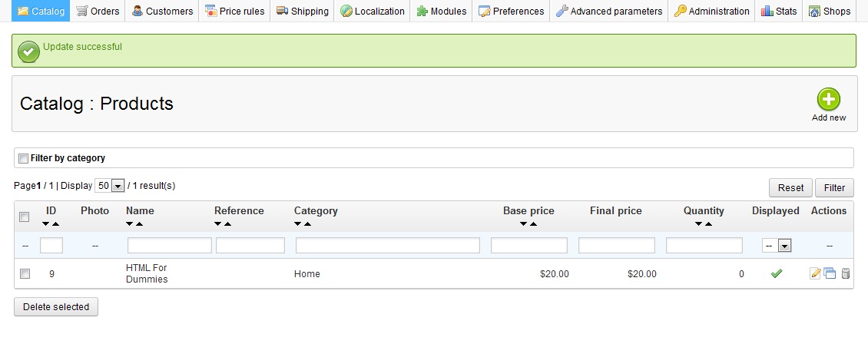Click the Name filter input field
Screen dimensions: 868x344
click(x=169, y=245)
